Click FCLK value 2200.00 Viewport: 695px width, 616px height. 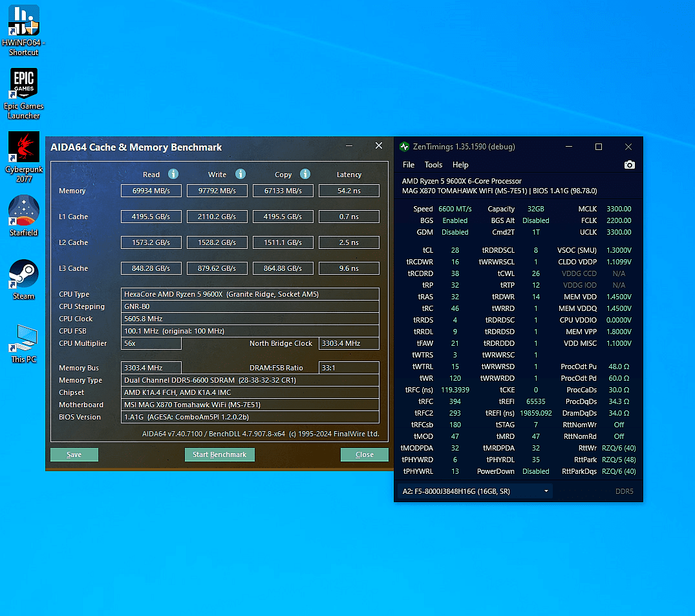coord(619,220)
